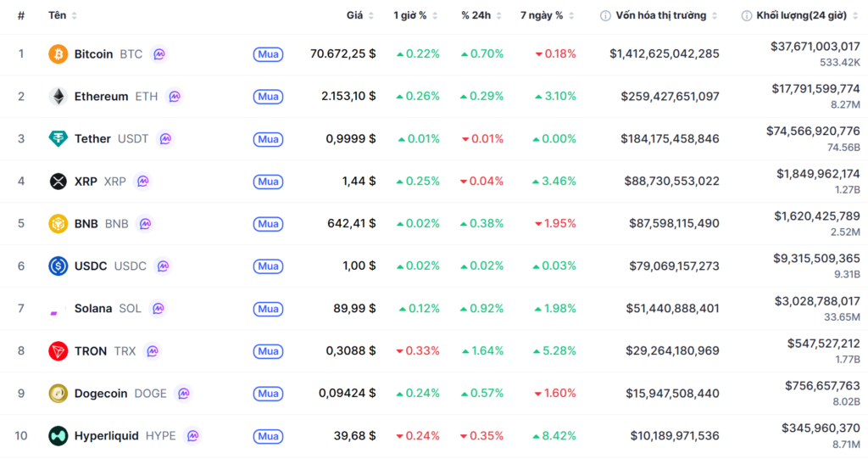Open the Hyperliquid name link
868x459 pixels.
(106, 436)
